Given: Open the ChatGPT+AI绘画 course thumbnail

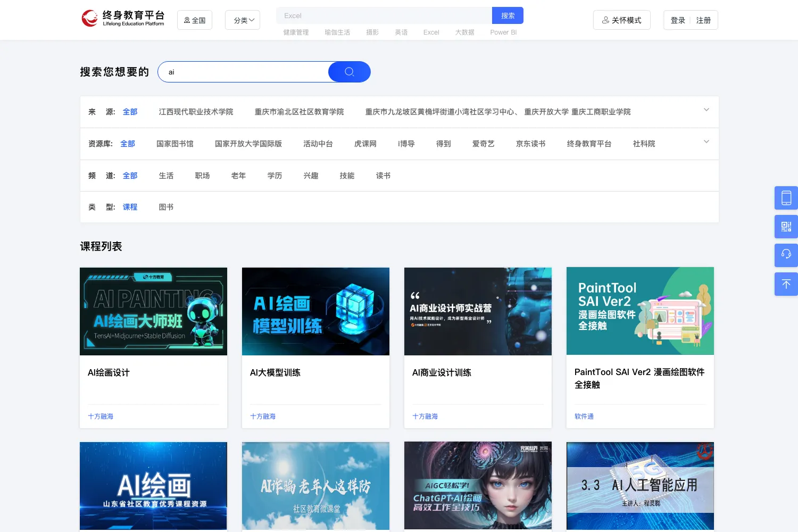Looking at the screenshot, I should pyautogui.click(x=478, y=486).
